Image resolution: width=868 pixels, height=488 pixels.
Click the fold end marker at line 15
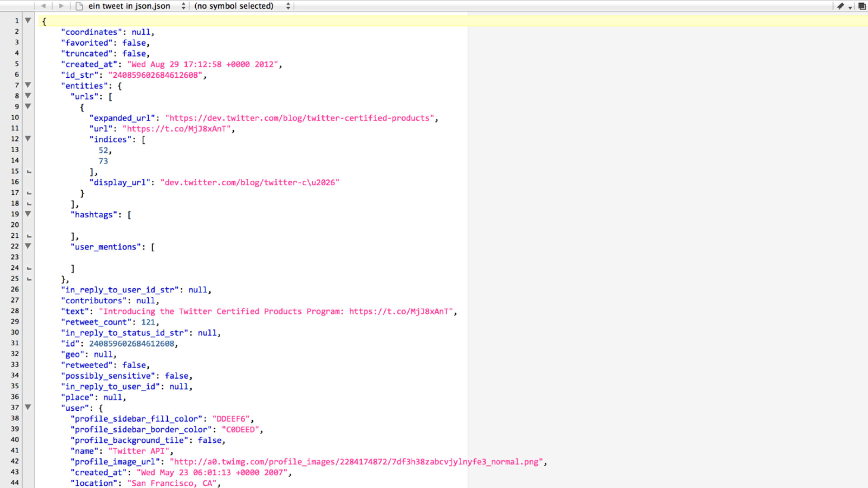coord(29,172)
